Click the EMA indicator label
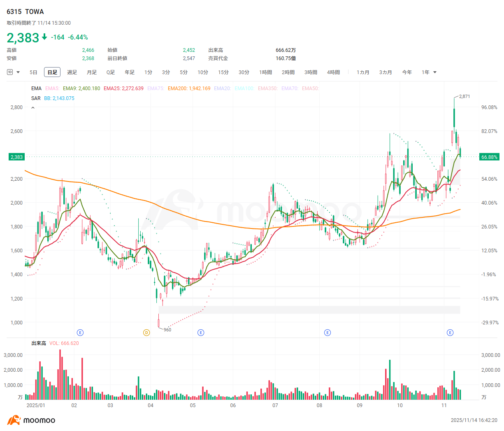The height and width of the screenshot is (431, 504). point(36,89)
